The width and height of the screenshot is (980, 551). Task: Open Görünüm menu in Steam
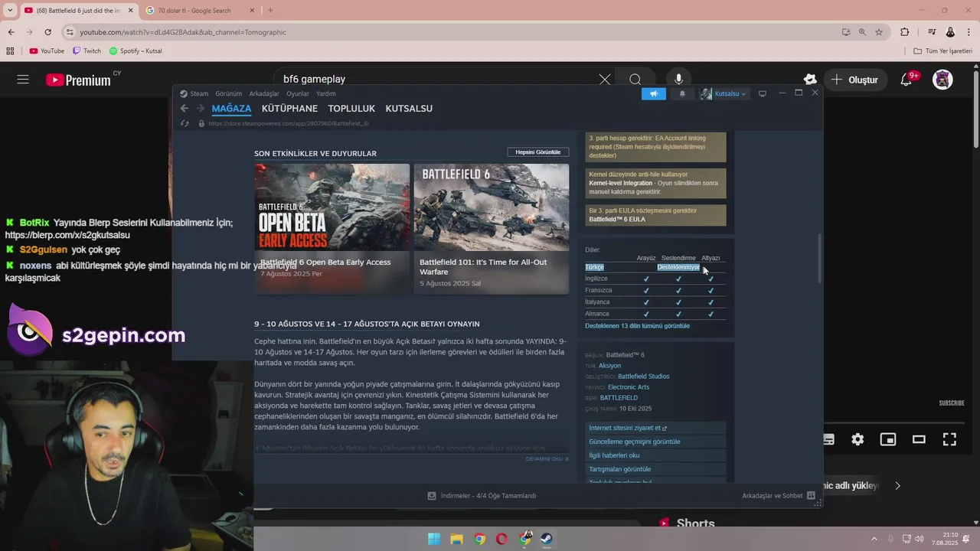(x=228, y=93)
